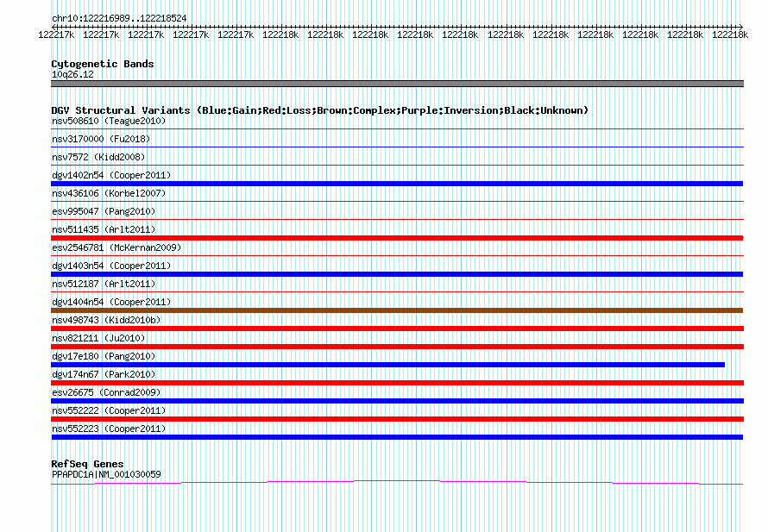
Task: Click the red loss bar under nsv511435
Action: (397, 238)
